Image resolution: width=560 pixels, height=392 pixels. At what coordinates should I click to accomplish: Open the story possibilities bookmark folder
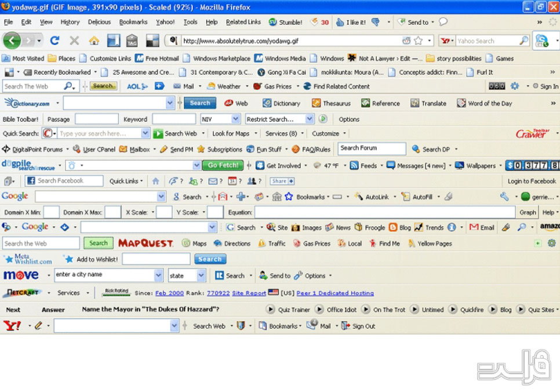pyautogui.click(x=454, y=58)
